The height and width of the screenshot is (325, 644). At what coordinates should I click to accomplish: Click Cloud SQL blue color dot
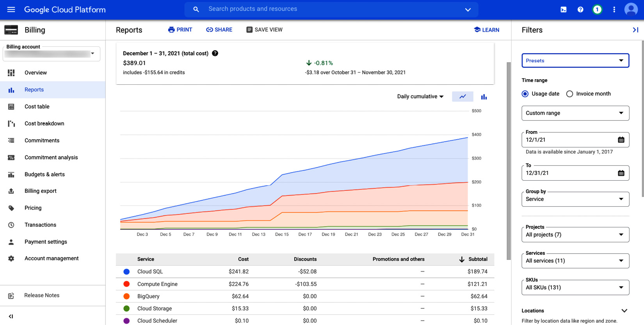point(126,272)
